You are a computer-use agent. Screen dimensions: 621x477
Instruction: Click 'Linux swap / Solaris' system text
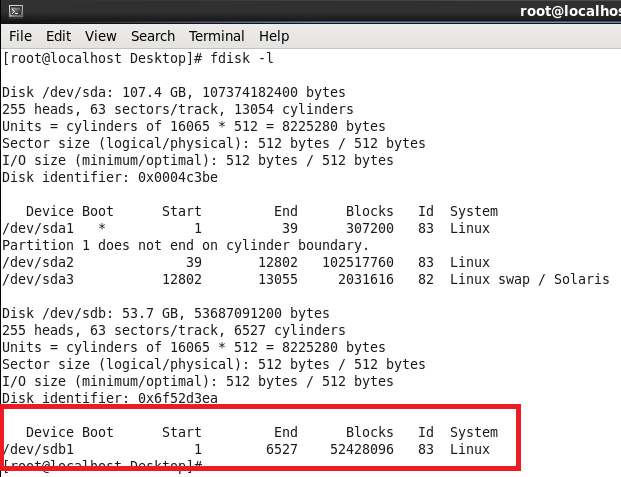[x=530, y=279]
